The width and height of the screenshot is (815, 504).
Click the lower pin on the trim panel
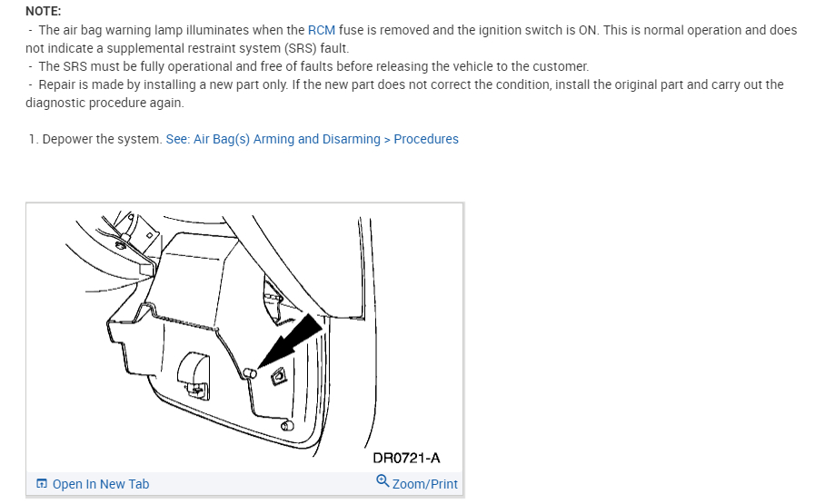pos(287,426)
